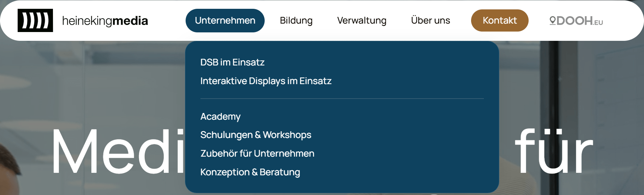The image size is (644, 195).
Task: Click the large 'Medi' hero headline
Action: pos(118,151)
